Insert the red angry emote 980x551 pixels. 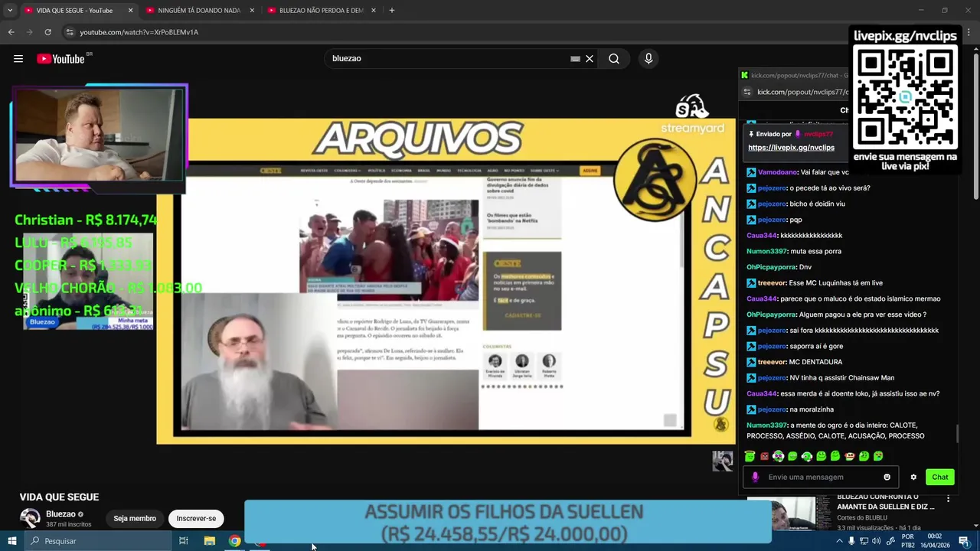[764, 456]
